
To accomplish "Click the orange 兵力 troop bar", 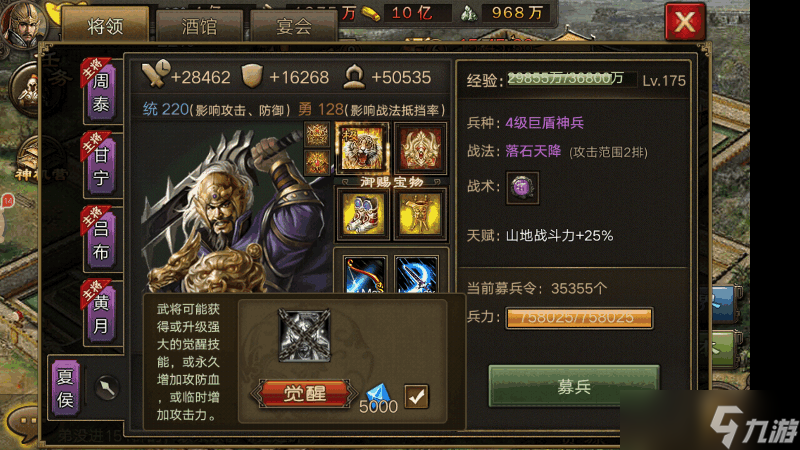I will 579,318.
